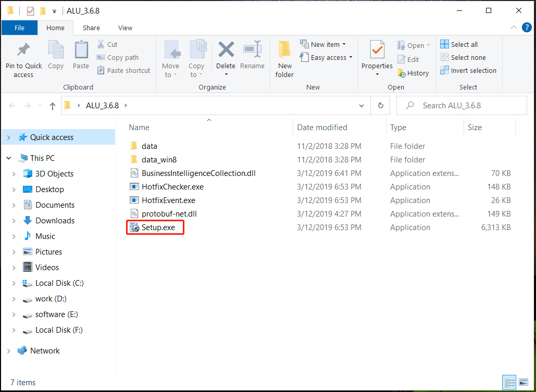Click the Edit command in ribbon
This screenshot has height=392, width=536.
click(x=408, y=59)
